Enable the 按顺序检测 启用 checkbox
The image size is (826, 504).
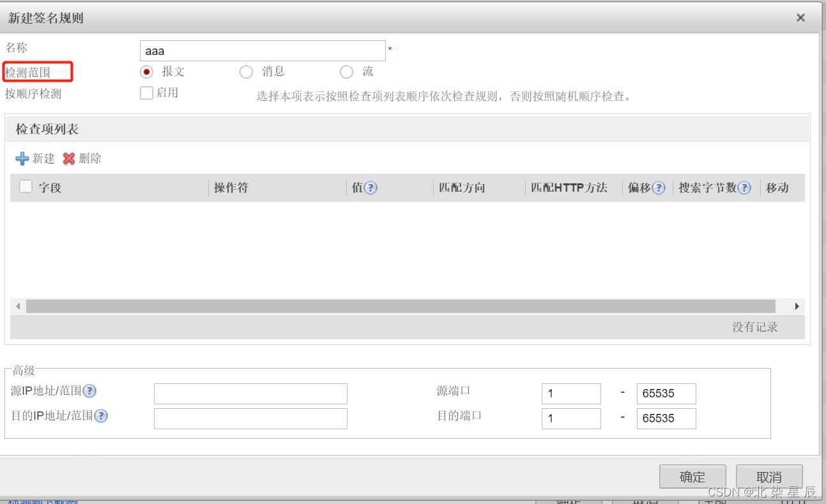click(x=146, y=93)
